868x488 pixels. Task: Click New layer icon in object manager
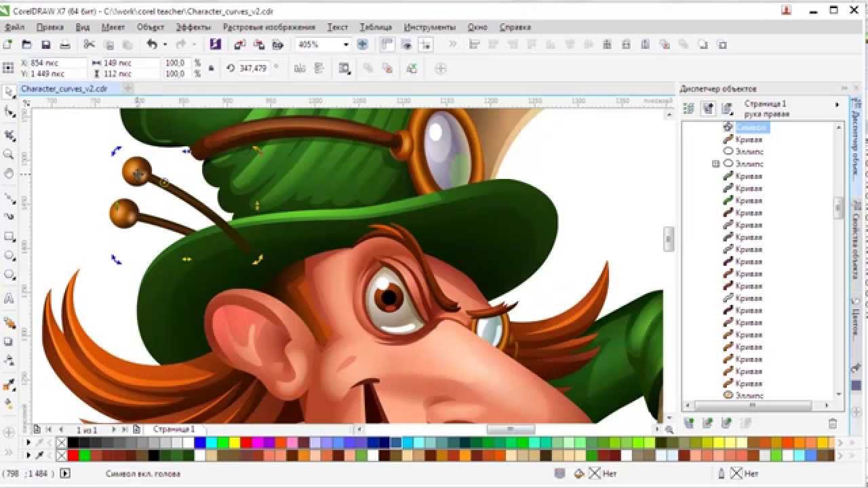pos(689,423)
